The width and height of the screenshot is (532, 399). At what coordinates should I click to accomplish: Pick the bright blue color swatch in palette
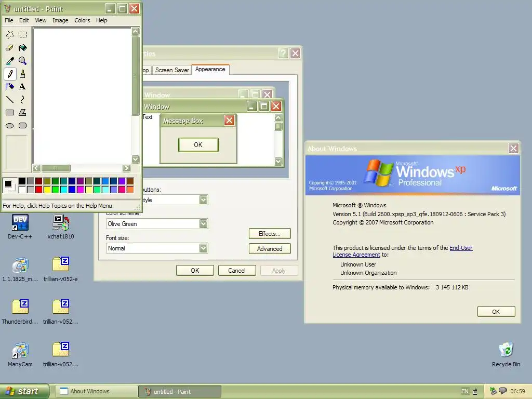[72, 189]
